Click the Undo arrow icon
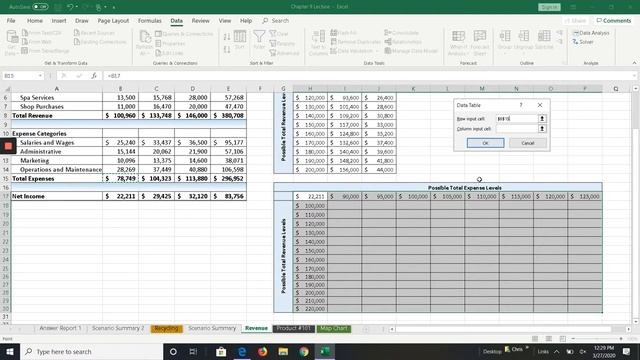640x360 pixels. point(70,7)
